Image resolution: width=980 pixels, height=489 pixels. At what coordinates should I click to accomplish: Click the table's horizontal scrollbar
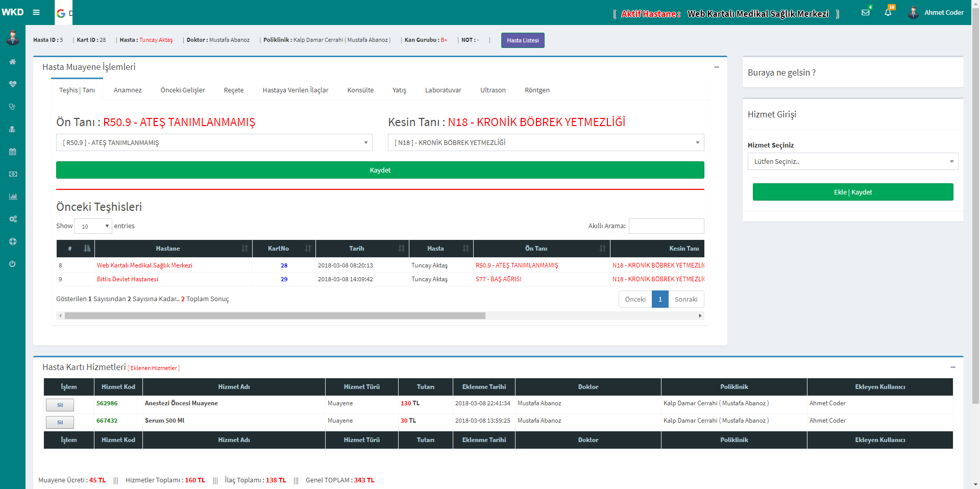[275, 316]
